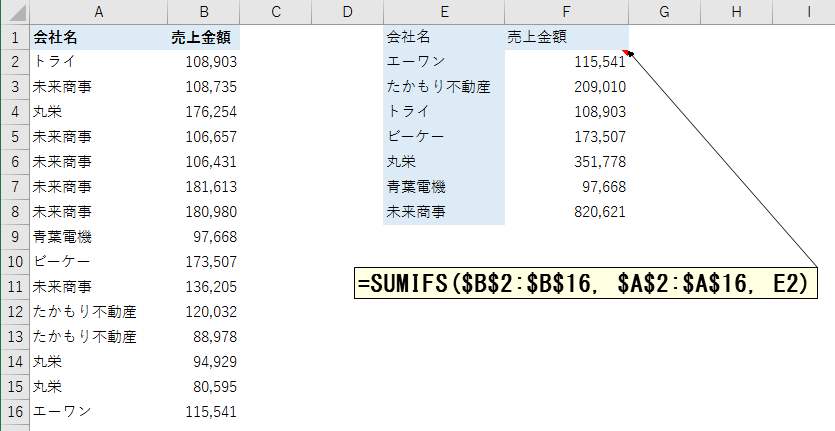
Task: Select column E header
Action: (x=444, y=12)
